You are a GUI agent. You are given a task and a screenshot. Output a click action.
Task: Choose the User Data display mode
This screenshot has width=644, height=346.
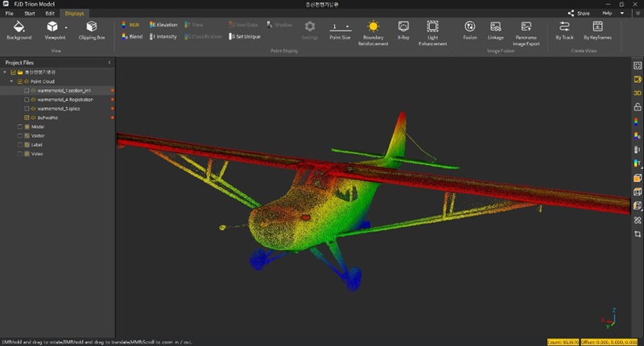click(243, 25)
